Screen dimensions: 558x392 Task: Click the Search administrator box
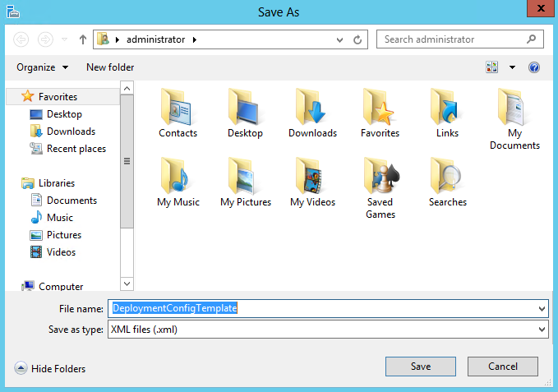coord(459,39)
